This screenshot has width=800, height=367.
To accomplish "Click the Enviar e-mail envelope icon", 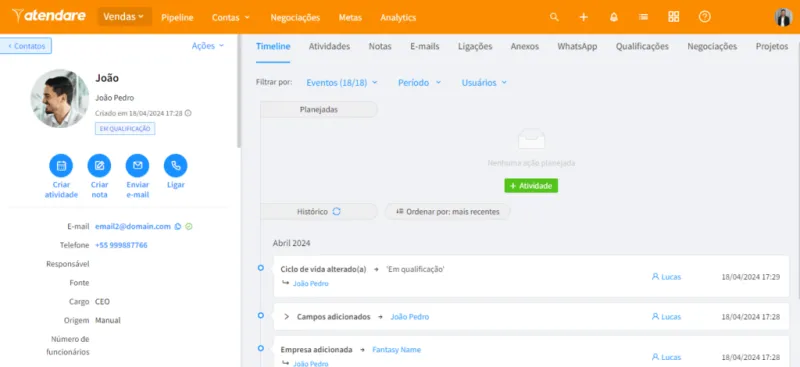I will 137,165.
